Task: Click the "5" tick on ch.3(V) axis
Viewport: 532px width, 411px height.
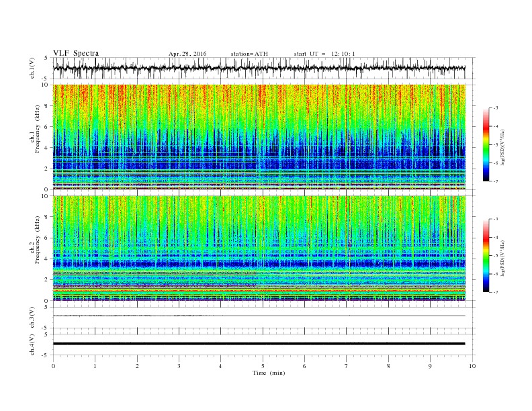Action: pos(47,307)
